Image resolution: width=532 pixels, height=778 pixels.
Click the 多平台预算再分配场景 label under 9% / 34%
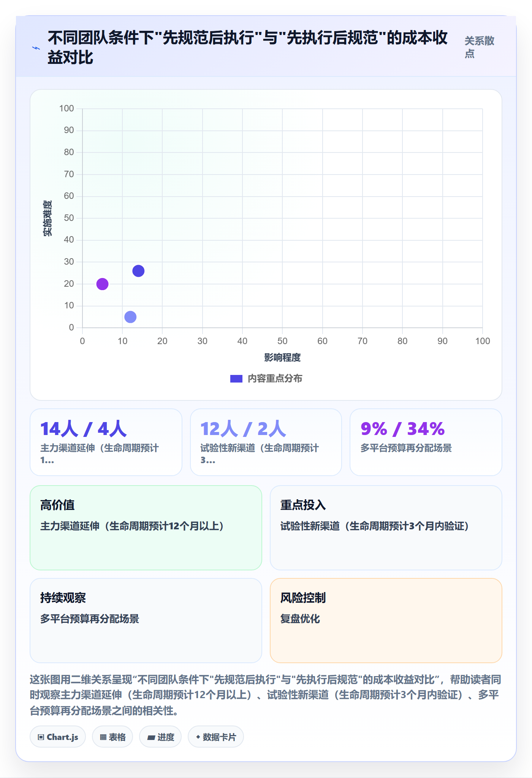[406, 448]
